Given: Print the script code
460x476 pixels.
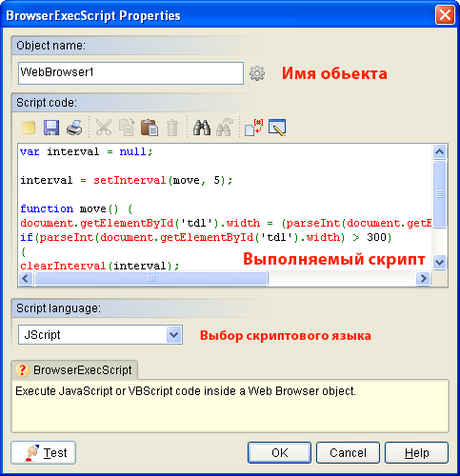Looking at the screenshot, I should (74, 128).
